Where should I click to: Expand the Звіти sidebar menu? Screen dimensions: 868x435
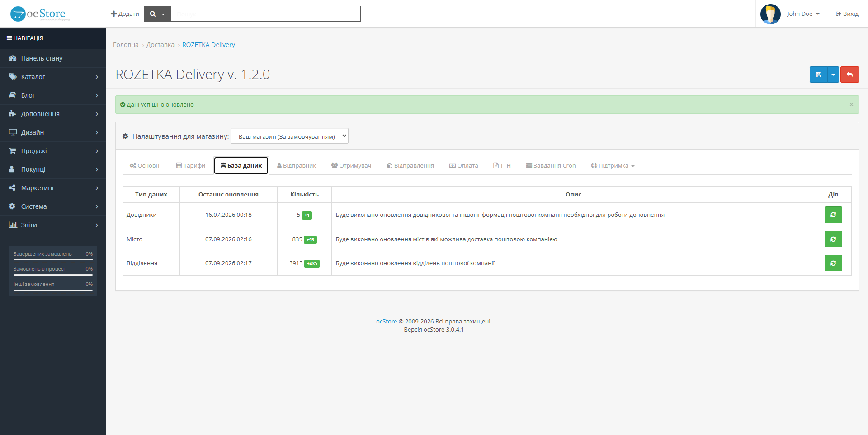[53, 225]
